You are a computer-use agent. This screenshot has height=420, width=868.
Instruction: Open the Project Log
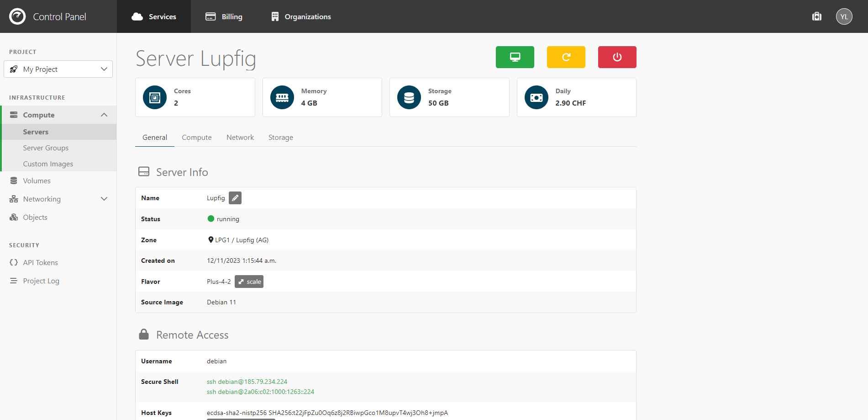click(x=58, y=281)
